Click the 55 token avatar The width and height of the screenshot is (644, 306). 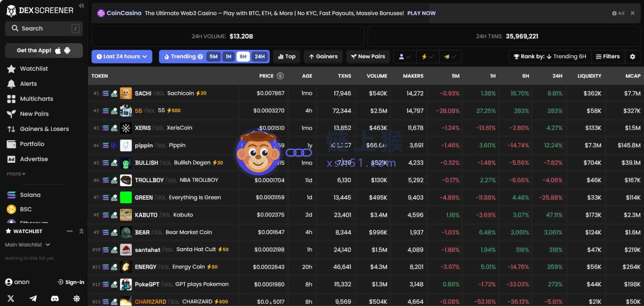click(126, 111)
